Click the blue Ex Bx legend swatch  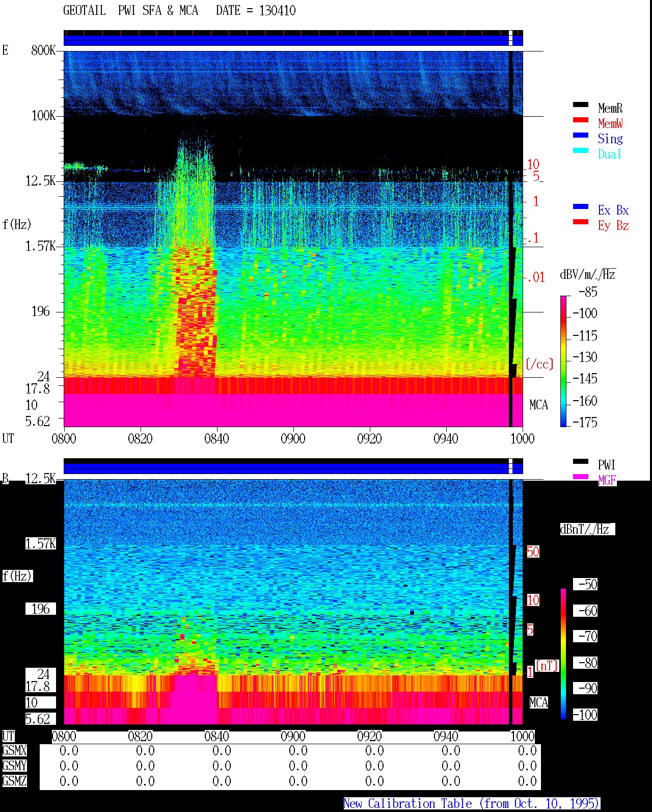pos(580,206)
